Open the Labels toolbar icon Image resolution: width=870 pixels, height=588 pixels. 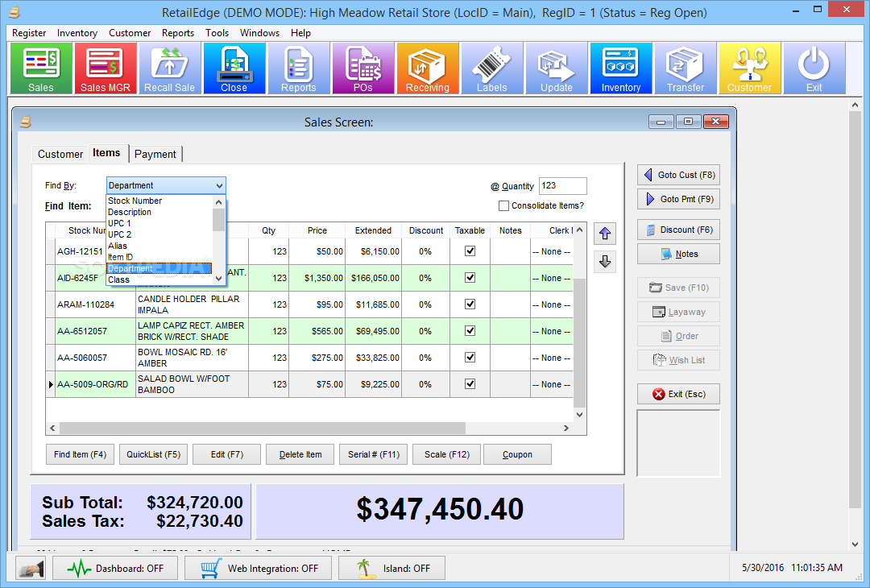491,68
